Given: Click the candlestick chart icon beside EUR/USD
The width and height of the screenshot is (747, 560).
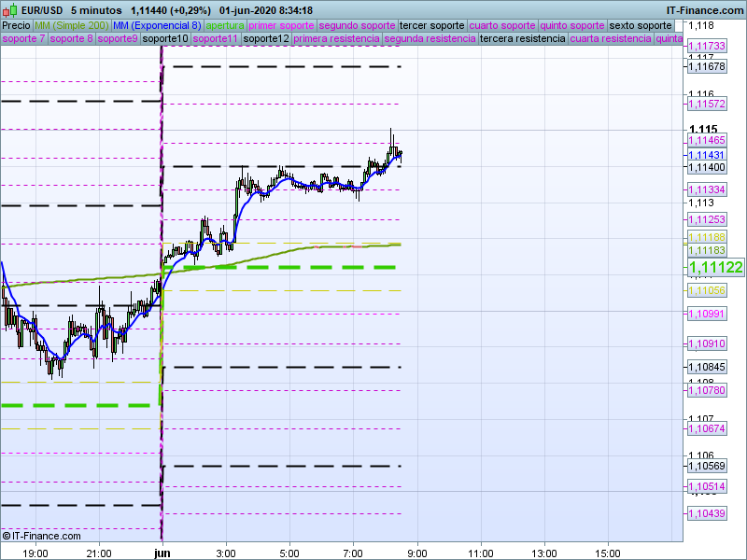Looking at the screenshot, I should tap(10, 10).
